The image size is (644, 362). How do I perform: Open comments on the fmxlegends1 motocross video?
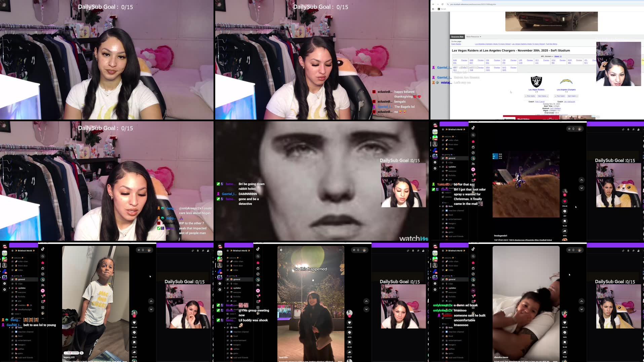coord(565,211)
